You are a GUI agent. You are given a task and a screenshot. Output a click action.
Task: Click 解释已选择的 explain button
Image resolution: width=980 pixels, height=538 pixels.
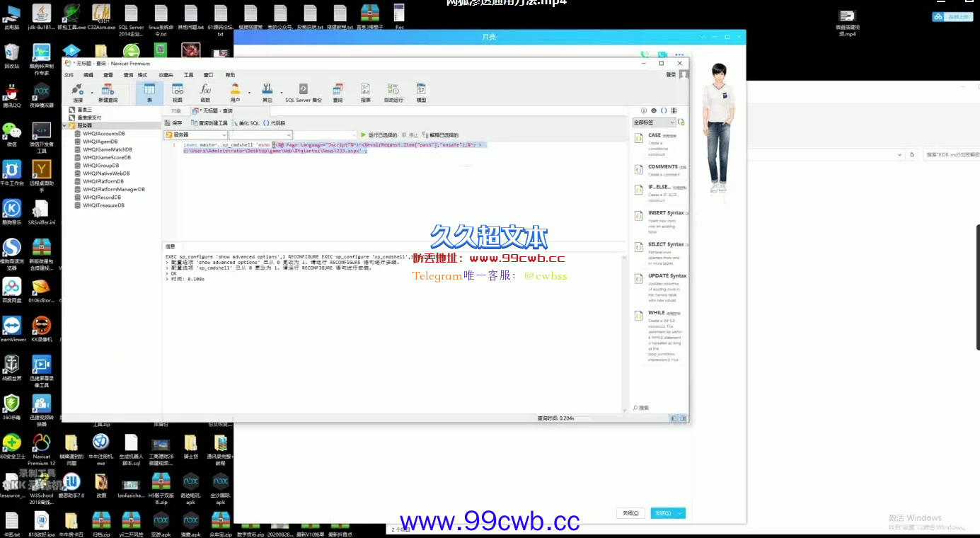pyautogui.click(x=441, y=134)
